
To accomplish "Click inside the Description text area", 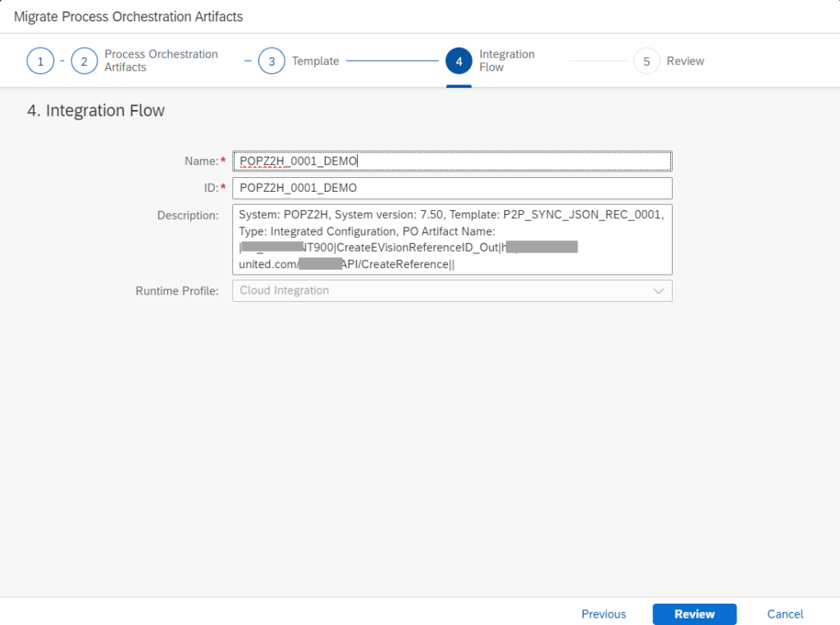I will pyautogui.click(x=451, y=240).
